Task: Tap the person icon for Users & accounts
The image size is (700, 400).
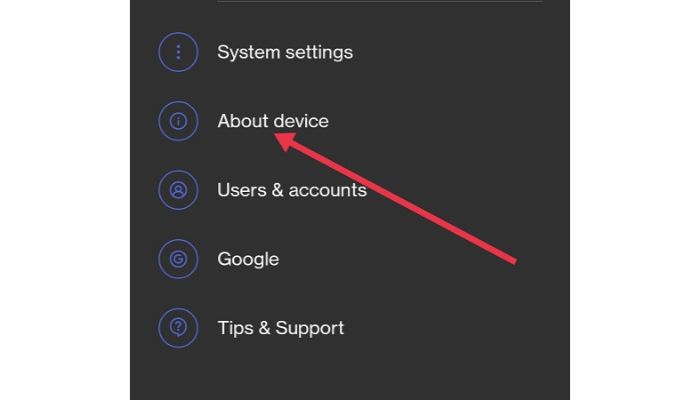Action: [178, 190]
